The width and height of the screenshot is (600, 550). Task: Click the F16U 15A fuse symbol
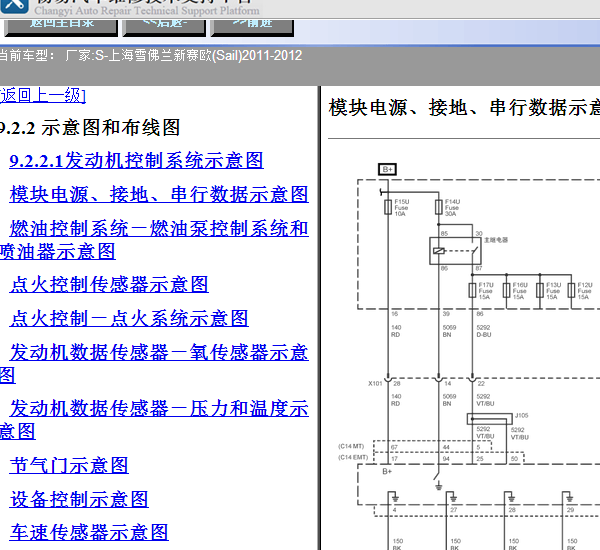506,291
